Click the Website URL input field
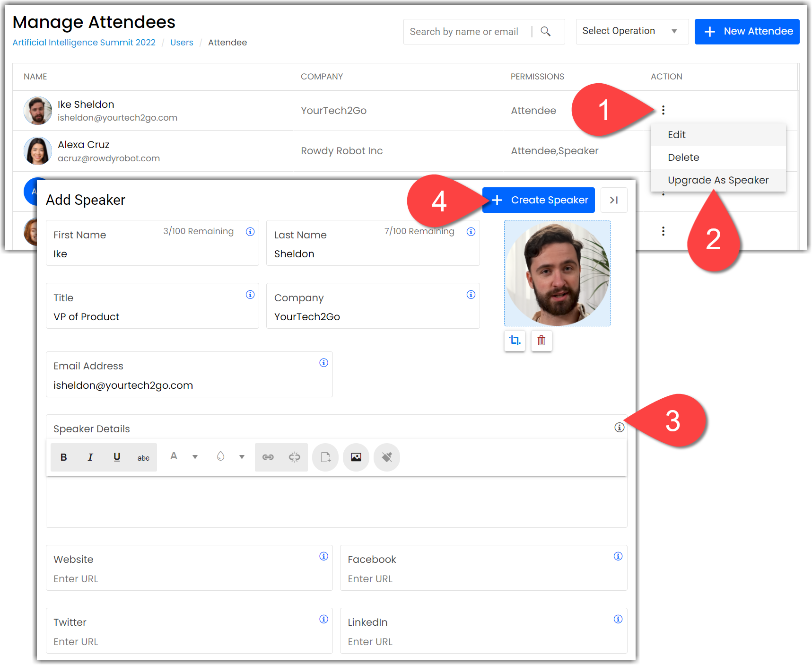 (x=189, y=578)
